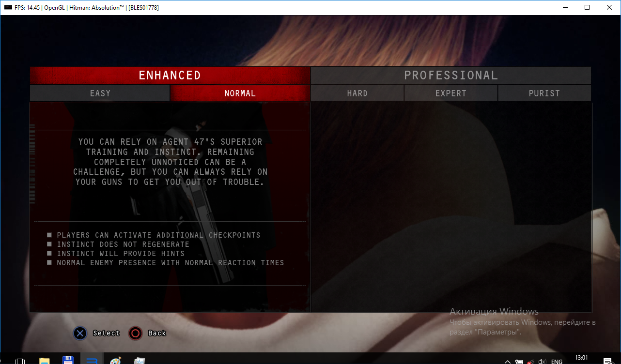Choose the Normal difficulty tab
The image size is (621, 364).
(240, 93)
